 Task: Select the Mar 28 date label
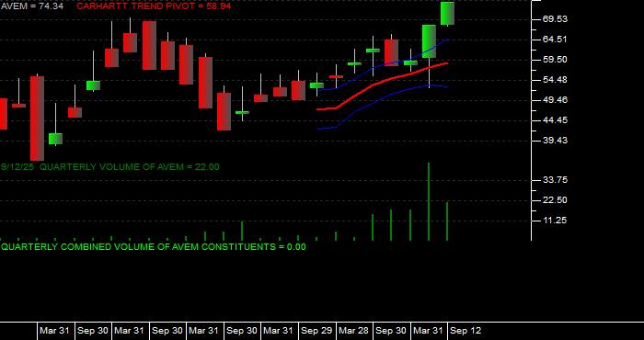(x=353, y=331)
